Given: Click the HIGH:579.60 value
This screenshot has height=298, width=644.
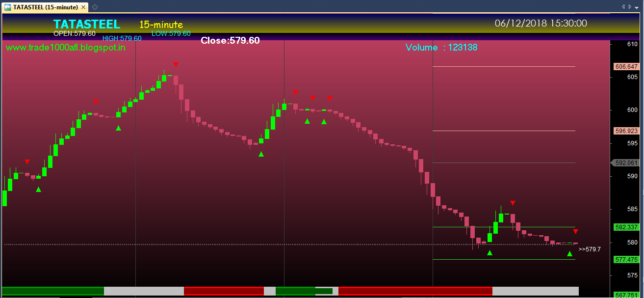Looking at the screenshot, I should tap(122, 38).
